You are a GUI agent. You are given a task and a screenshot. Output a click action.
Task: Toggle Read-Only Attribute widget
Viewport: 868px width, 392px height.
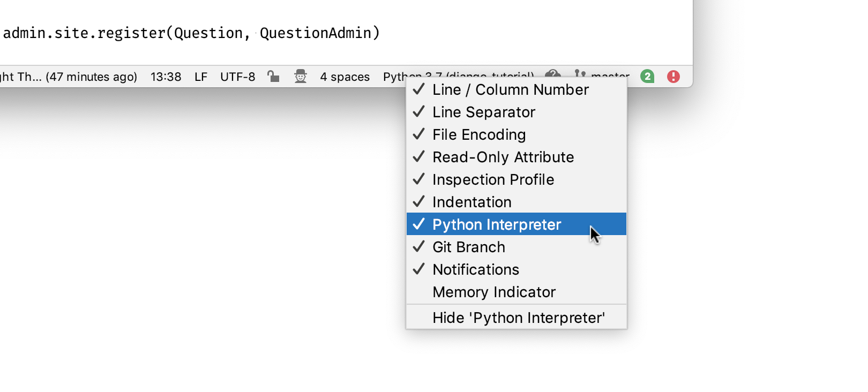coord(517,157)
